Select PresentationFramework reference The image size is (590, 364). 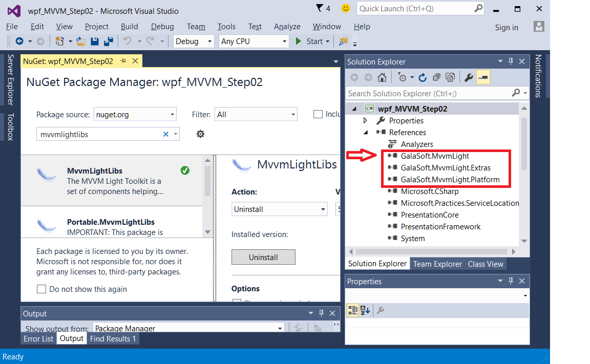[440, 227]
